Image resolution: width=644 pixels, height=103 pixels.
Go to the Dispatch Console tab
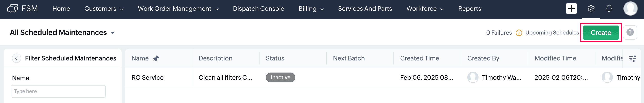258,9
